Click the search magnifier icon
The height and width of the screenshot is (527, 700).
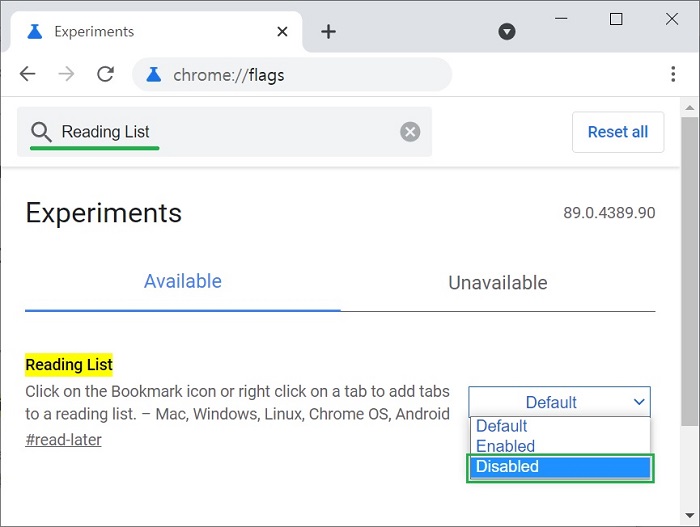pos(41,132)
